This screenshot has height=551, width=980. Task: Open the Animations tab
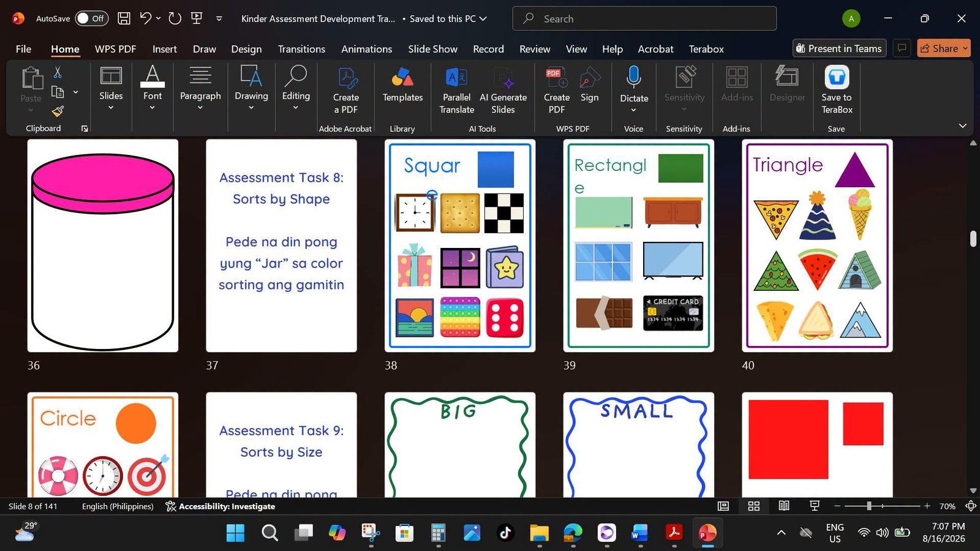366,49
